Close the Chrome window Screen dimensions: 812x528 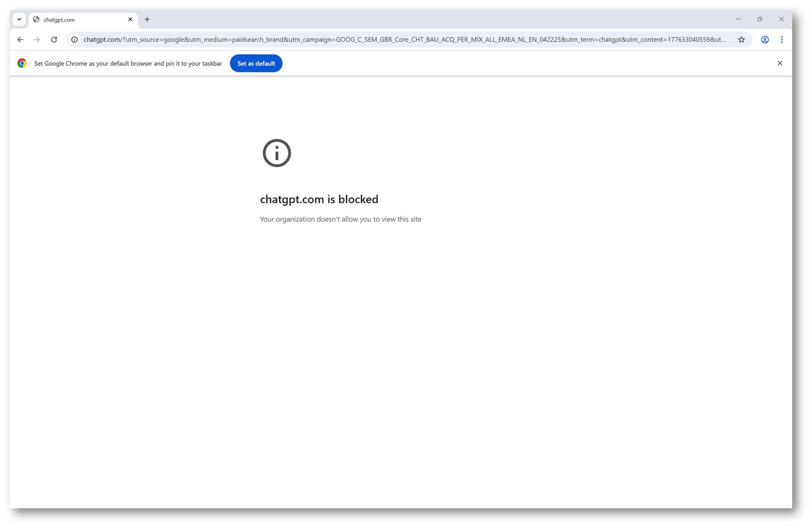click(x=781, y=19)
